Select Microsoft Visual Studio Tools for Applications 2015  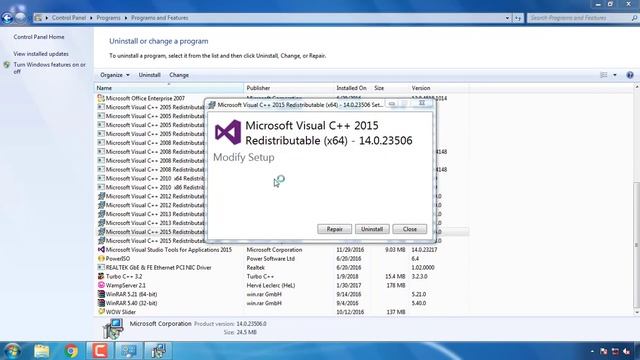coord(282,250)
